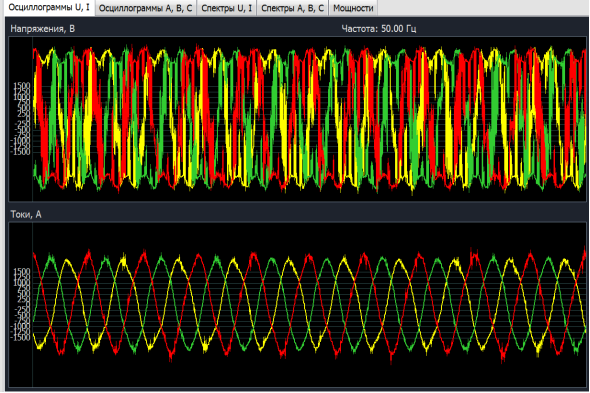Click the 1500 label on voltage axis
This screenshot has height=393, width=590.
[21, 86]
